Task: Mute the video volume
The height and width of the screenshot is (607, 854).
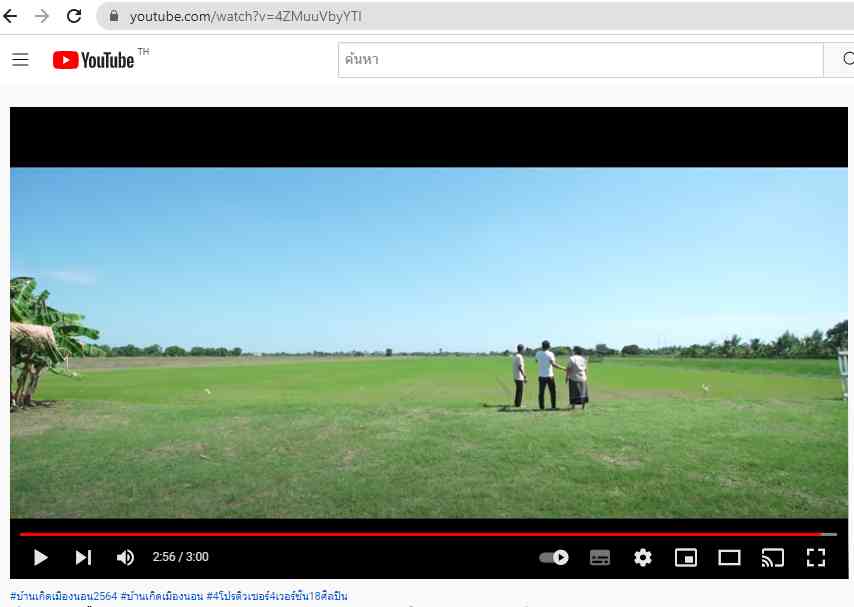Action: point(125,557)
